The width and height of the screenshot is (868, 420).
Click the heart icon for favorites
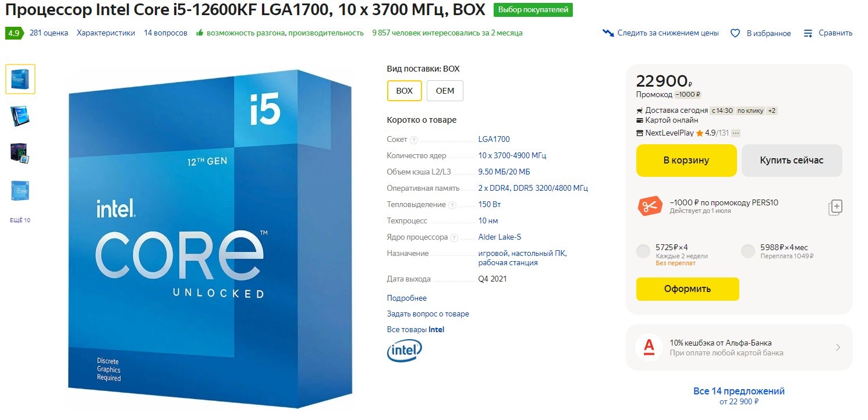(x=735, y=33)
